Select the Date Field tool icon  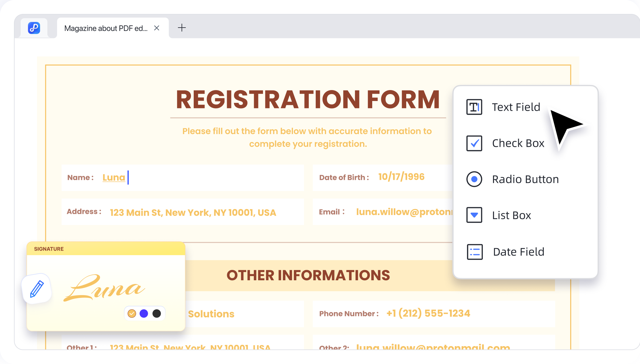point(474,252)
